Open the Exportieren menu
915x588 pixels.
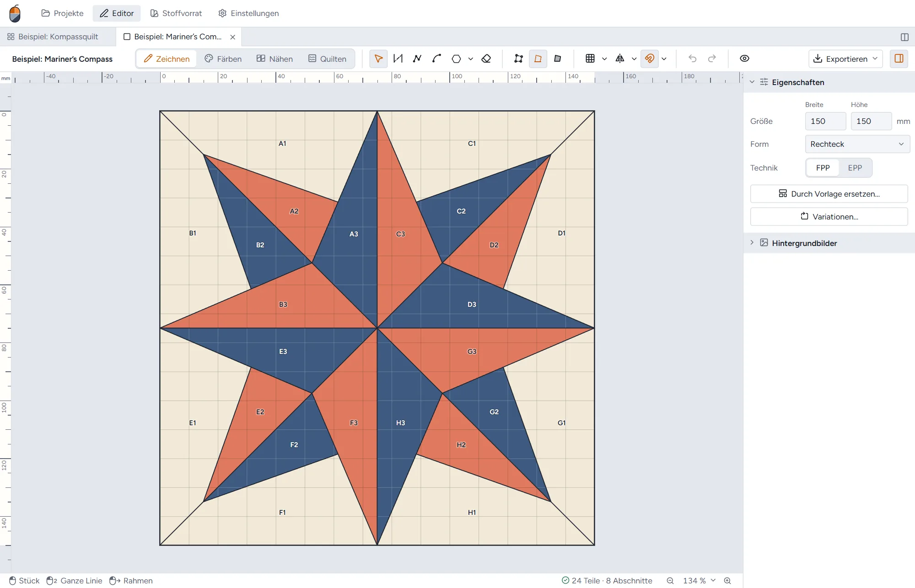pos(845,59)
